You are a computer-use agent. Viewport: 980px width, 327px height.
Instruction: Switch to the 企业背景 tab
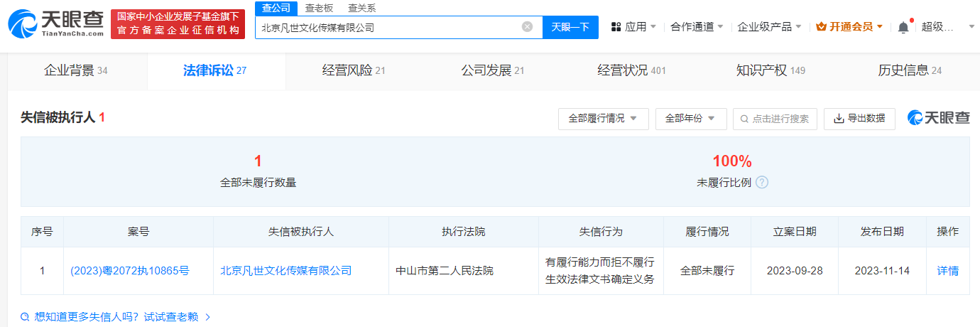point(76,70)
